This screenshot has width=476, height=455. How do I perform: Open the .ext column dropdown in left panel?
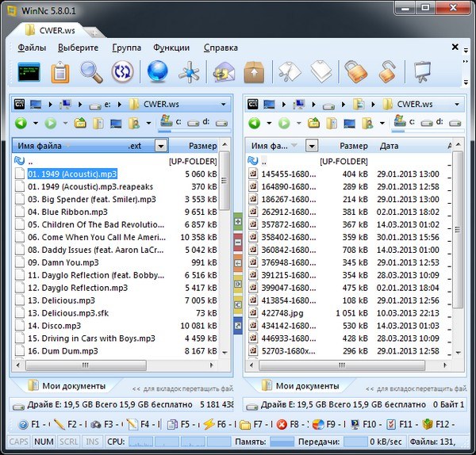[x=161, y=146]
